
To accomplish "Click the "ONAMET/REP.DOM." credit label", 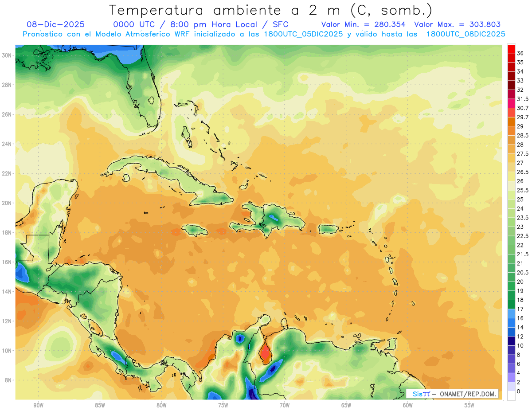I will (x=468, y=394).
